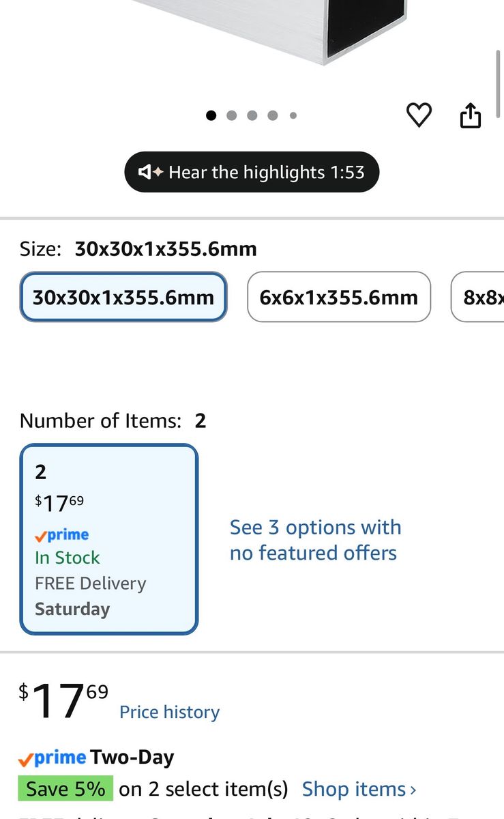
Task: Select size 30x30x1x355.6mm
Action: point(123,297)
